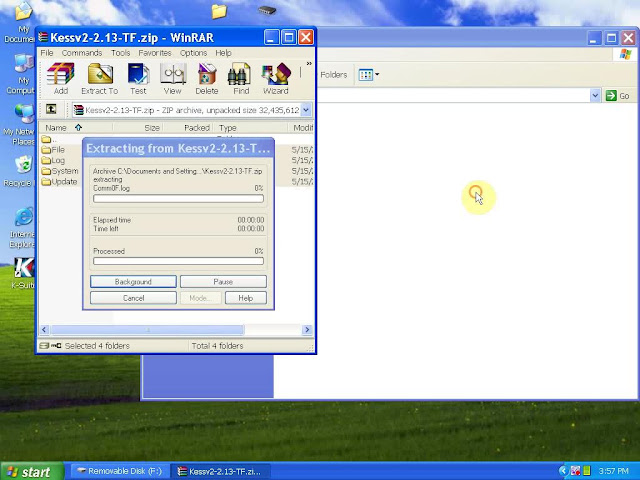This screenshot has width=640, height=480.
Task: Click the Add toolbar icon in WinRAR
Action: coord(60,79)
